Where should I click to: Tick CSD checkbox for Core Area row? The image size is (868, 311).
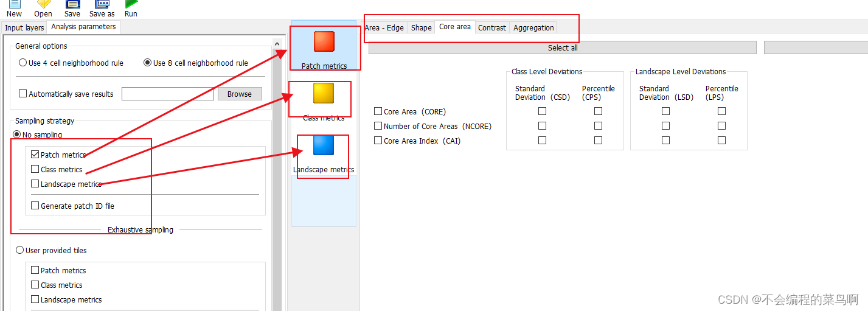pos(543,111)
